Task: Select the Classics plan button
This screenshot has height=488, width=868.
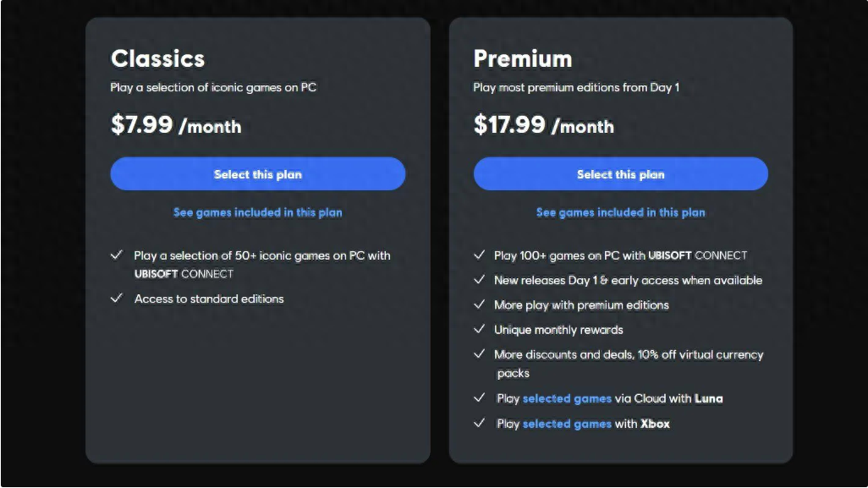Action: 257,174
